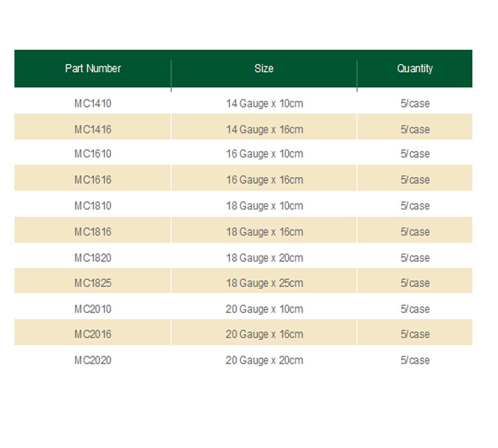This screenshot has width=498, height=448.
Task: Click the MC2020 part number cell
Action: (x=93, y=360)
